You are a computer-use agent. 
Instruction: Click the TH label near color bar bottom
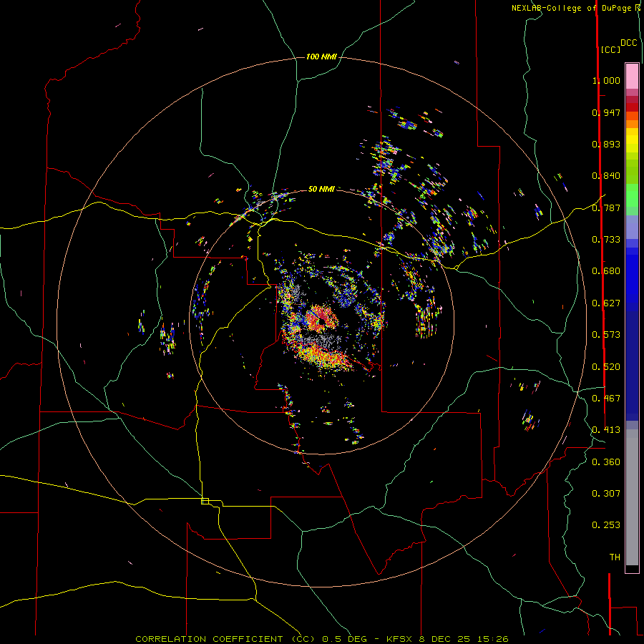pos(615,557)
